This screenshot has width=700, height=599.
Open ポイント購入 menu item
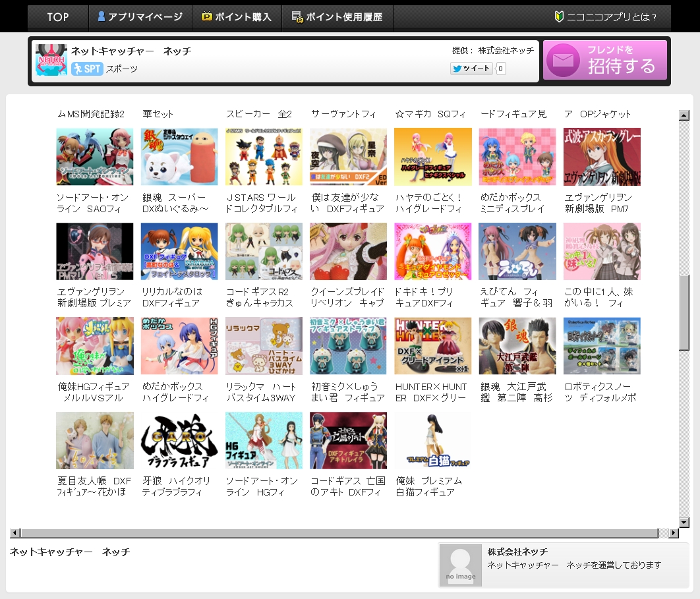237,17
